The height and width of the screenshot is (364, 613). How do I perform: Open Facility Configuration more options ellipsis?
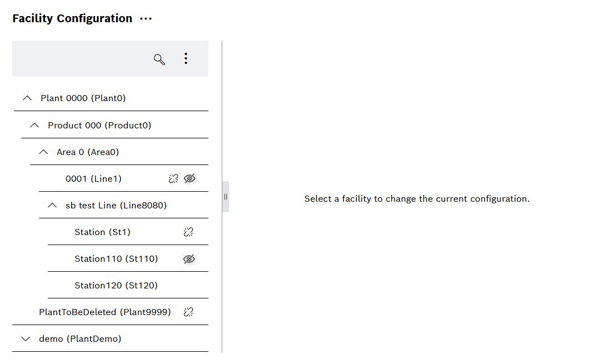click(x=146, y=19)
